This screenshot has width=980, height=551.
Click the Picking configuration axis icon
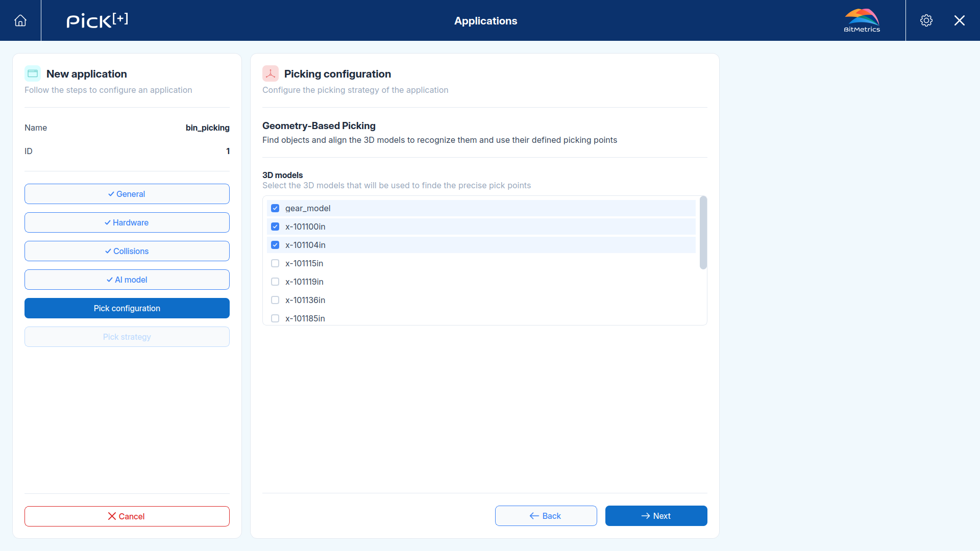point(271,73)
